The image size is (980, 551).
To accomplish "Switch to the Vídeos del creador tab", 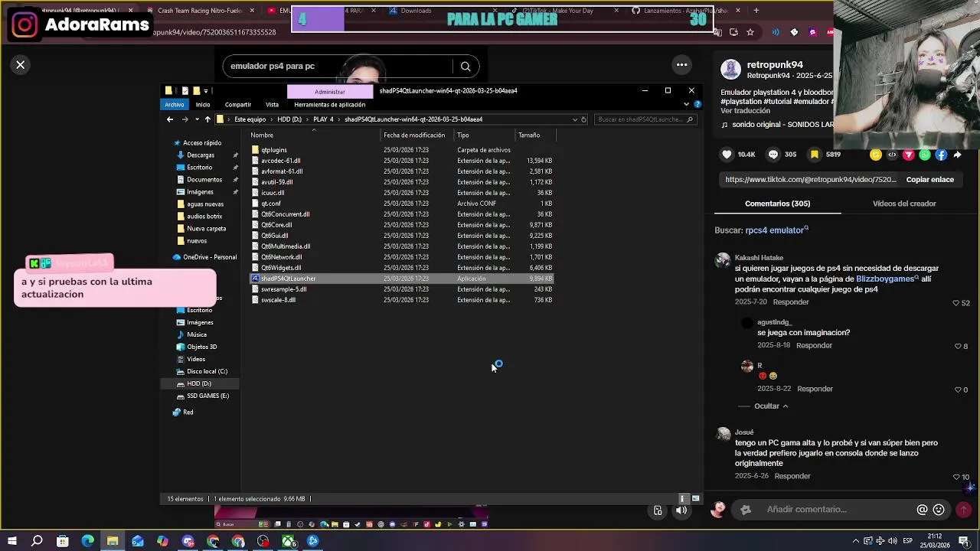I will click(904, 204).
